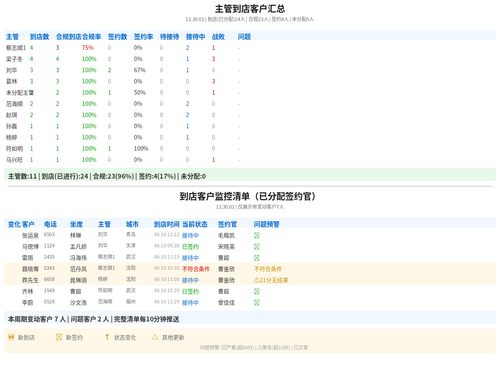Select city 天津 in the monitoring list
The height and width of the screenshot is (370, 500).
131,246
